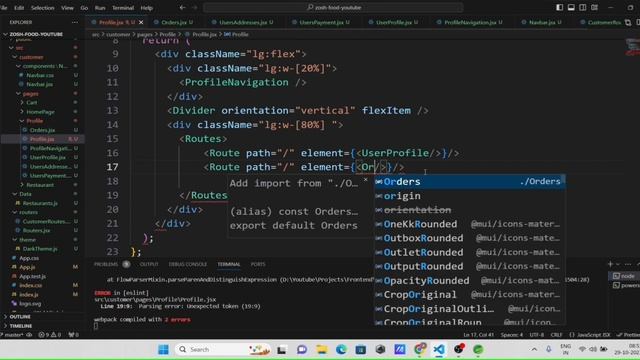The height and width of the screenshot is (360, 640).
Task: Click the Visual Studio Code taskbar icon
Action: 439,349
